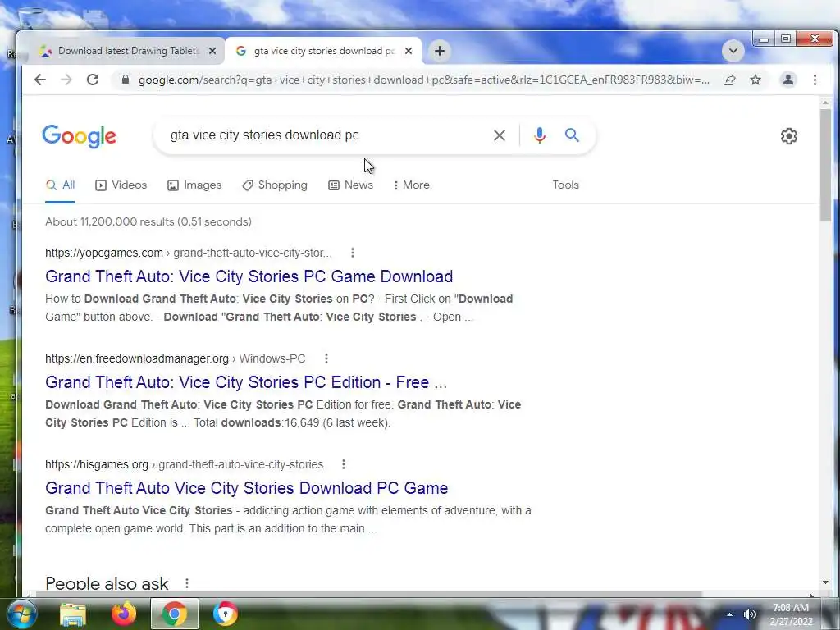Click the browser forward arrow
This screenshot has height=630, width=840.
(x=66, y=80)
